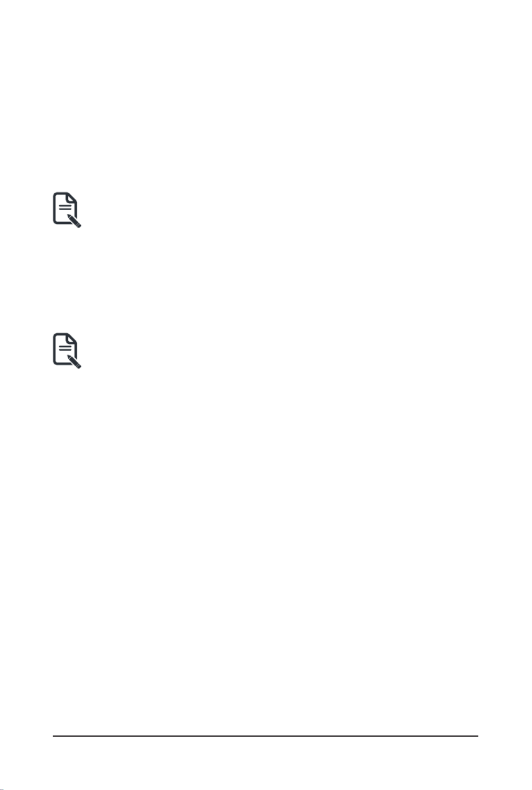
Task: Click the upper note document-with-pencil icon
Action: (x=67, y=210)
